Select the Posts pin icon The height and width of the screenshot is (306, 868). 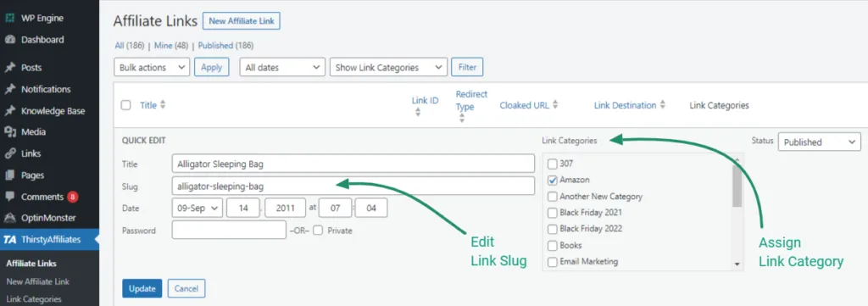point(9,68)
